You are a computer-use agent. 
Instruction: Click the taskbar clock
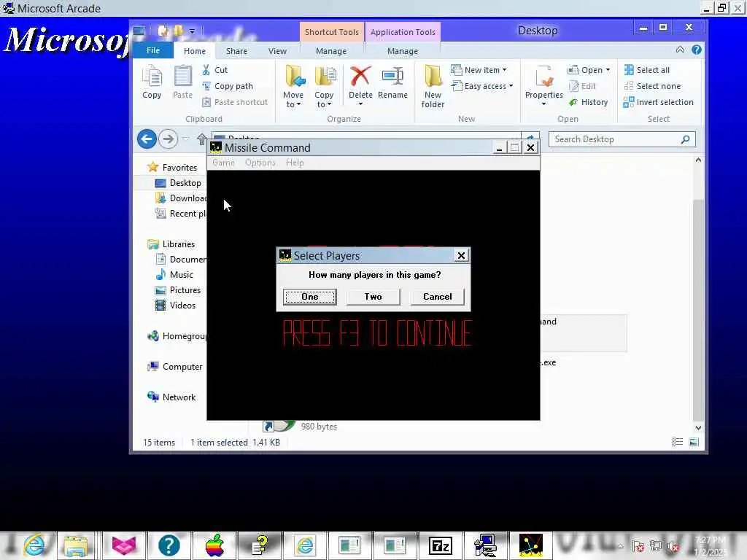pos(711,545)
